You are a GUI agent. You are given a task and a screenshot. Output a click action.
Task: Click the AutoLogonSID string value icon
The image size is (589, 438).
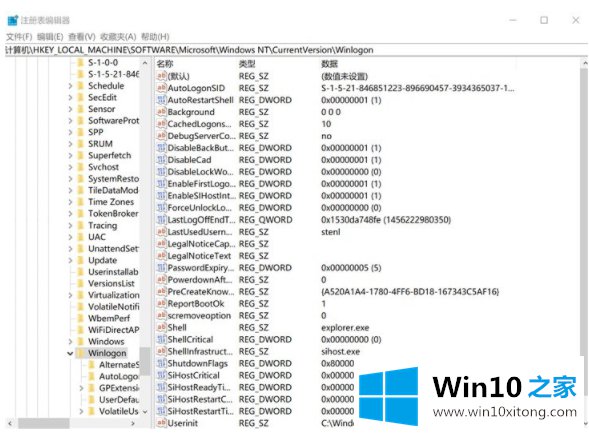click(161, 88)
